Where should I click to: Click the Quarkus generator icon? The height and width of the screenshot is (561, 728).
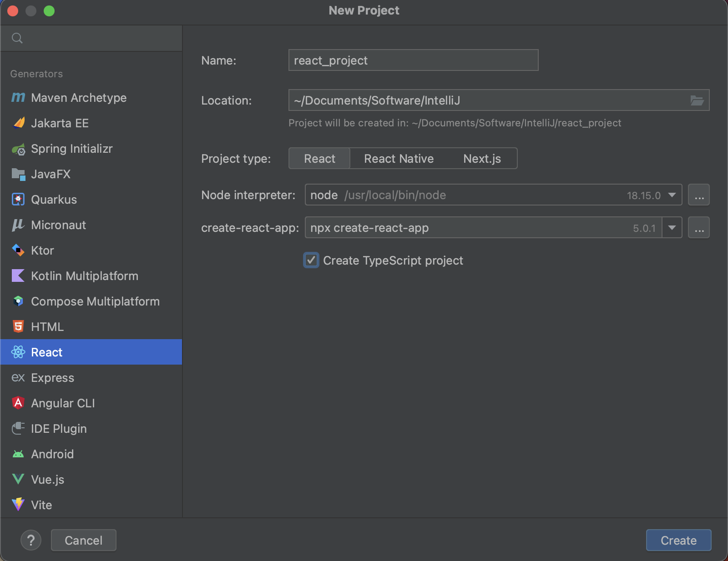click(x=18, y=200)
